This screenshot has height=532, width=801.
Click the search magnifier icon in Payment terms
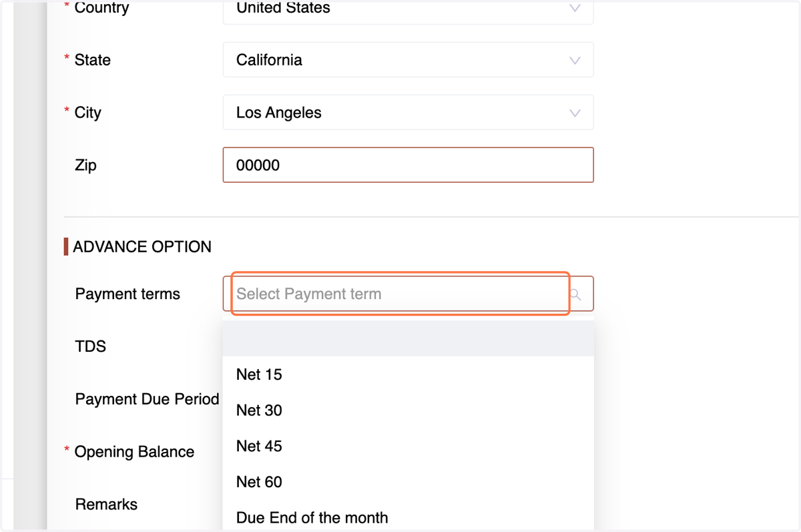point(575,294)
